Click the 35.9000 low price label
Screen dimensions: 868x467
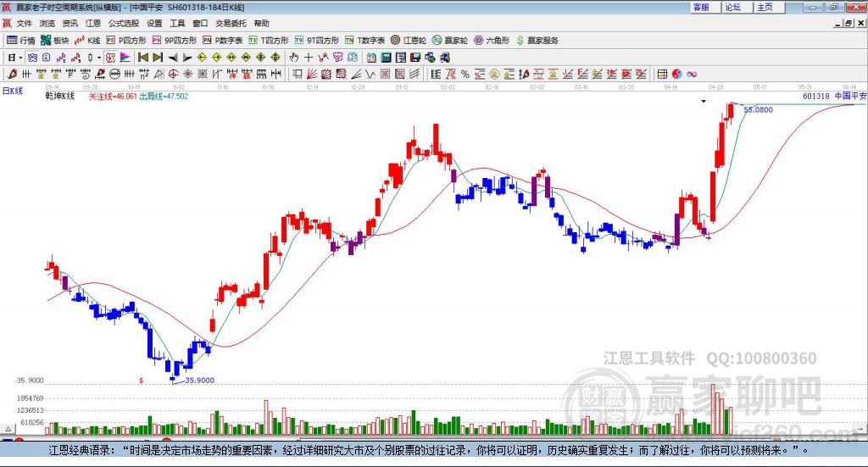click(x=199, y=381)
